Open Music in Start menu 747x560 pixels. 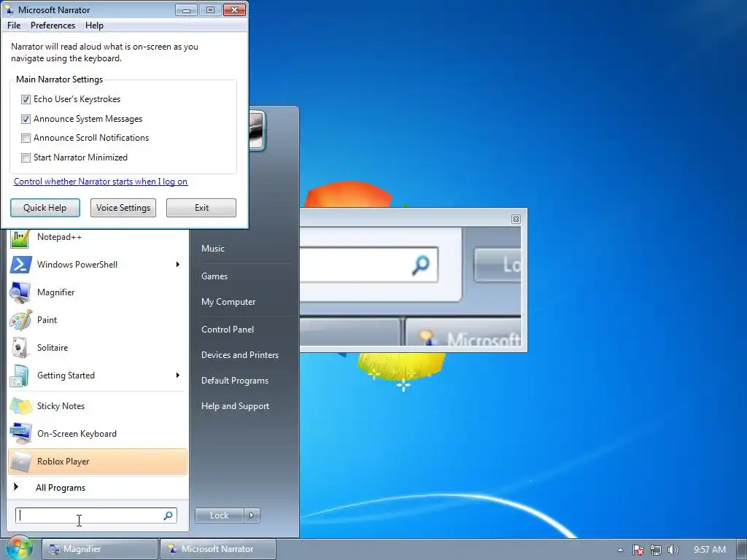(213, 249)
